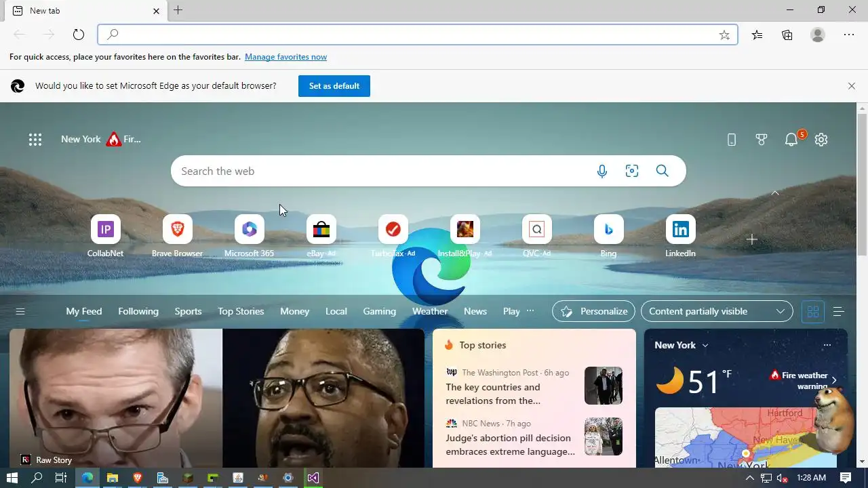Open weather card more options
This screenshot has height=488, width=868.
827,345
